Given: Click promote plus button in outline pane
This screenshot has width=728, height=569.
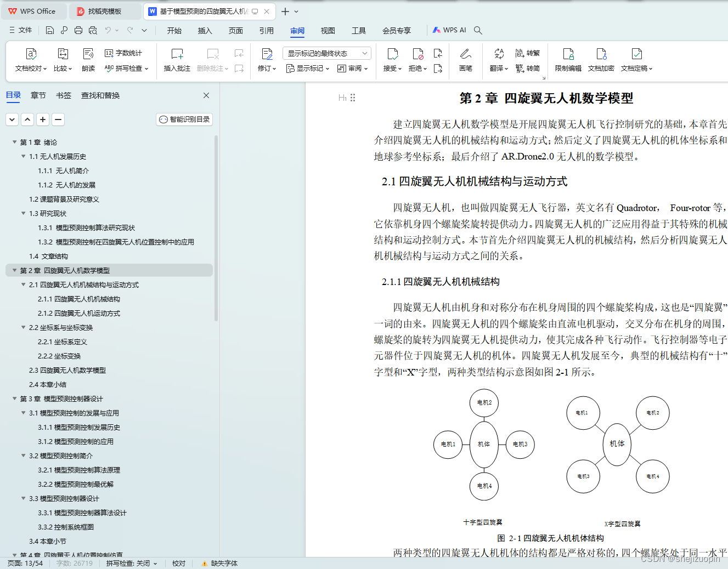Looking at the screenshot, I should coord(43,120).
